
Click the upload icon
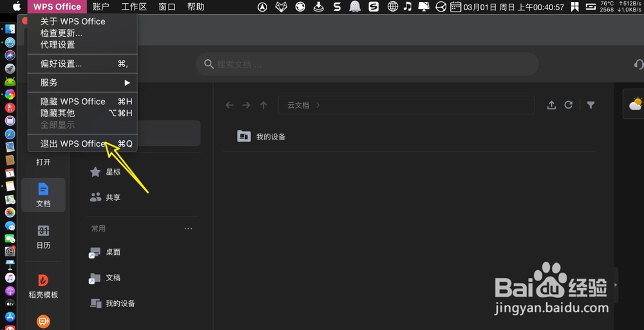552,105
